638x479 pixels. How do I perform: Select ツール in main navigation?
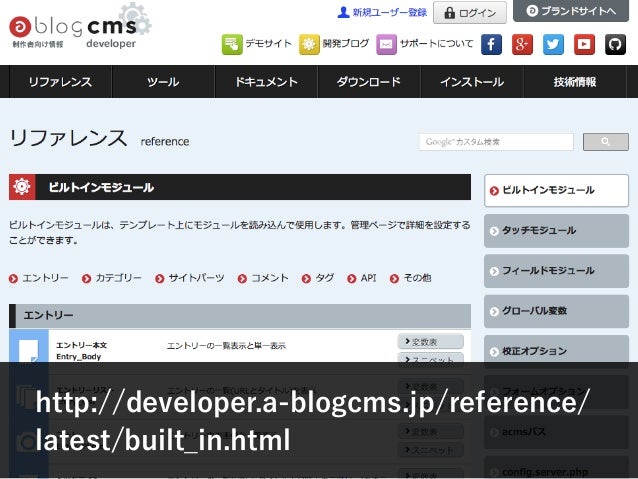click(x=163, y=82)
